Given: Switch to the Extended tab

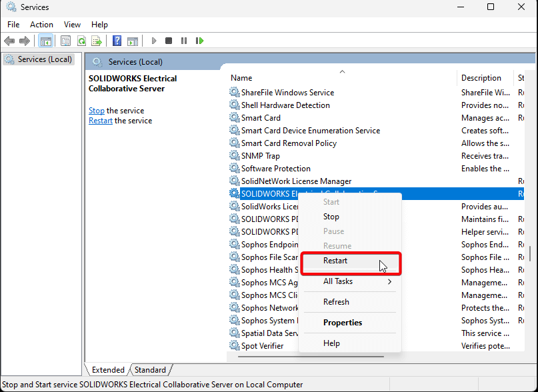Looking at the screenshot, I should (108, 370).
